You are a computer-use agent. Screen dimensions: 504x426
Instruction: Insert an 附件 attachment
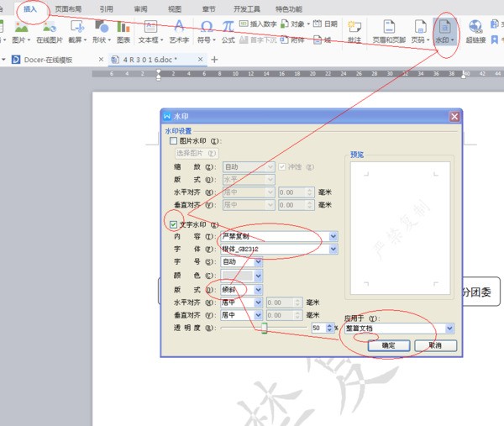point(292,39)
